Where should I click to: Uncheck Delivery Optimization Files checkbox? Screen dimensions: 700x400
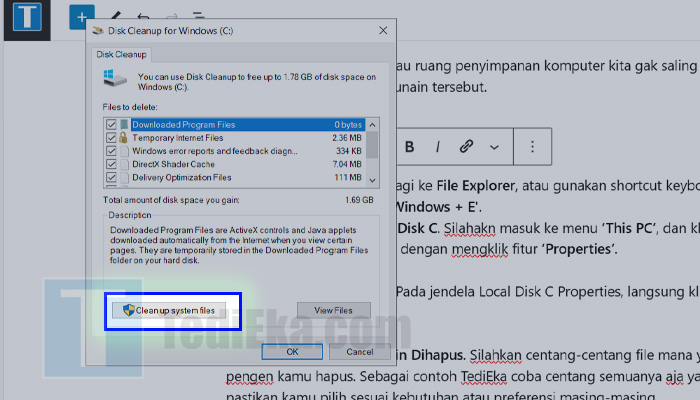[111, 177]
